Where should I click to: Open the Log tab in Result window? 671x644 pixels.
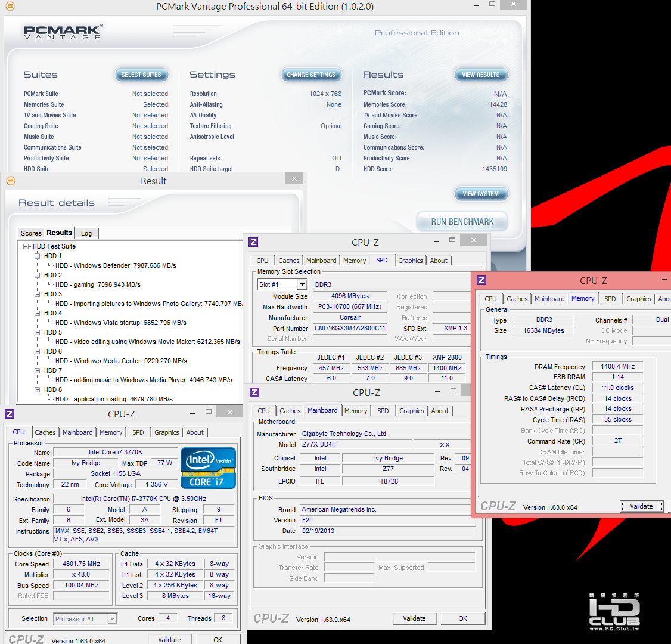86,233
